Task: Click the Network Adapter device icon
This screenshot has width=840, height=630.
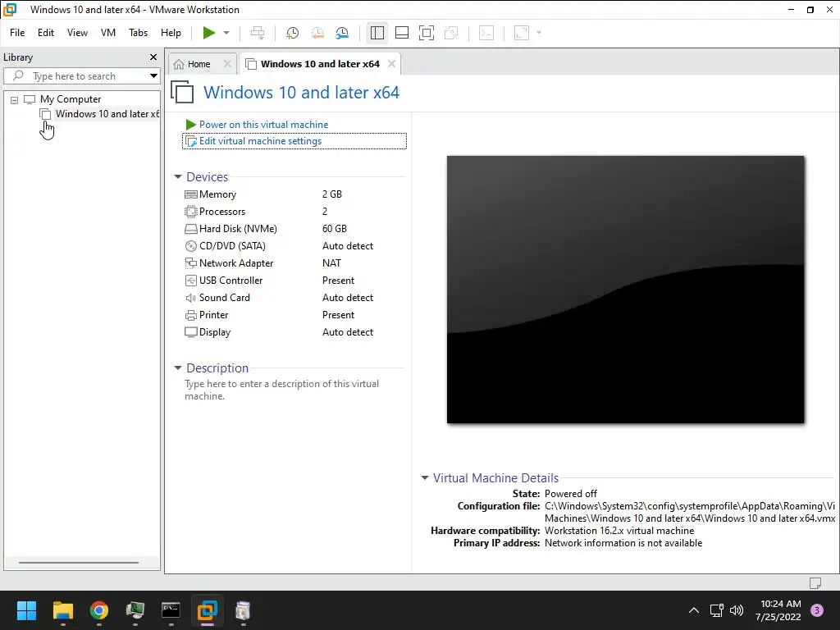Action: click(x=190, y=263)
